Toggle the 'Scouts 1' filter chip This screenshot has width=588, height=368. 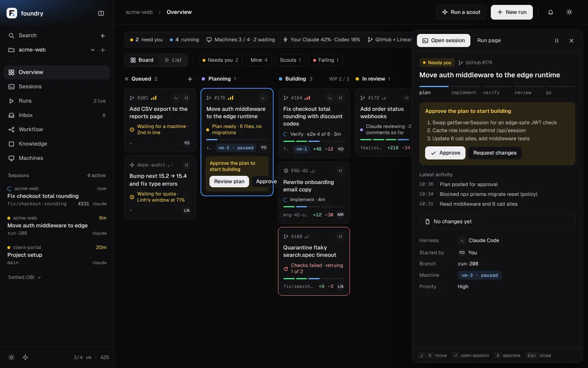point(290,60)
